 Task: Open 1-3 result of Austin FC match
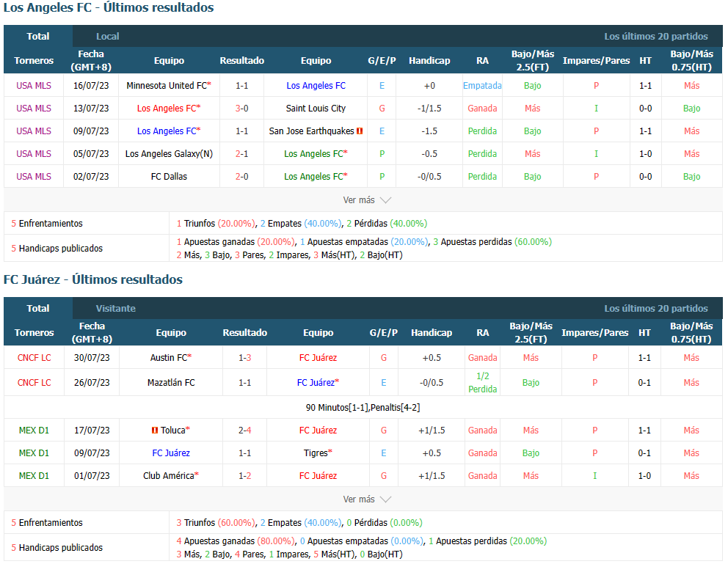(244, 358)
